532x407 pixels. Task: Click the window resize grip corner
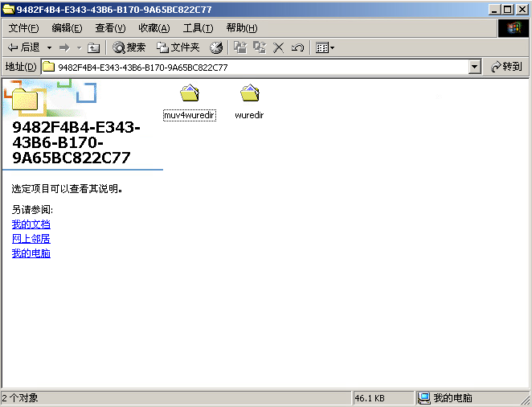(x=526, y=399)
